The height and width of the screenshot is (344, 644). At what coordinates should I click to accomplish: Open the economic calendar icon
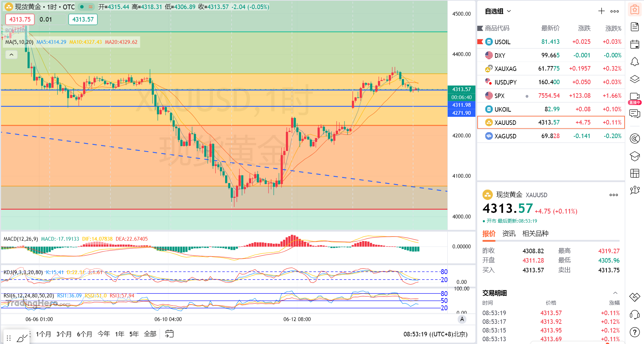tap(635, 44)
